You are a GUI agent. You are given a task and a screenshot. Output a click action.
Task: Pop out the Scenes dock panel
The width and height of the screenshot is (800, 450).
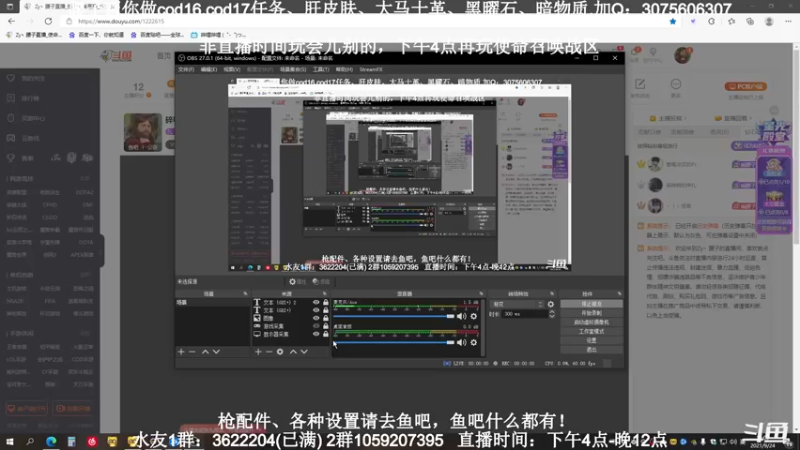click(245, 294)
